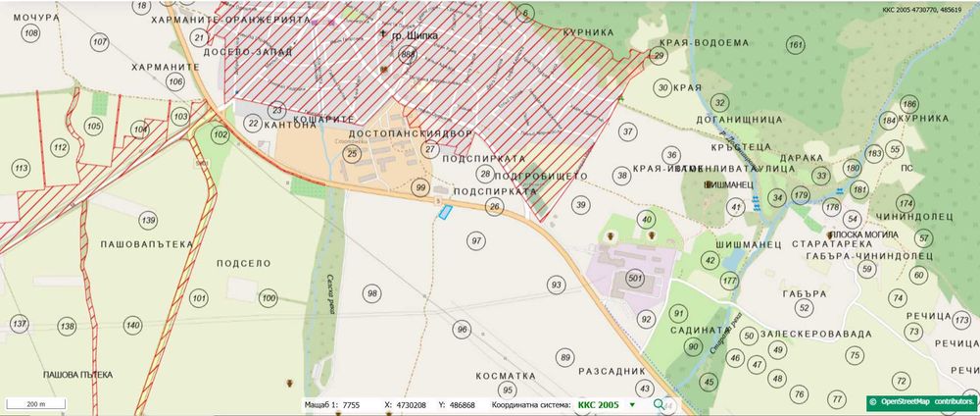Image resolution: width=980 pixels, height=416 pixels.
Task: Click cadastral zone marker 177
Action: 729,281
